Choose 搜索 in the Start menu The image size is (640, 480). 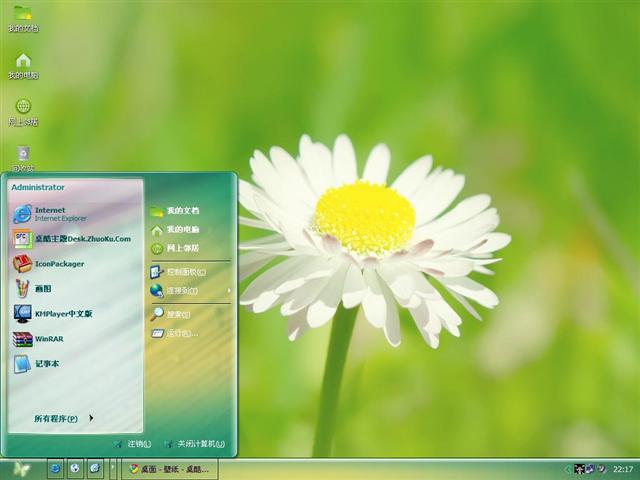(178, 314)
